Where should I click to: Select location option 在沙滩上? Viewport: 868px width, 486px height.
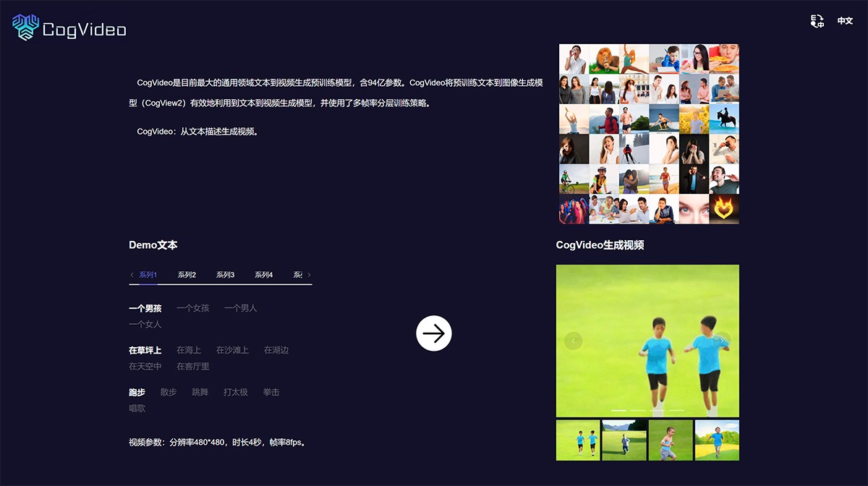[x=232, y=350]
